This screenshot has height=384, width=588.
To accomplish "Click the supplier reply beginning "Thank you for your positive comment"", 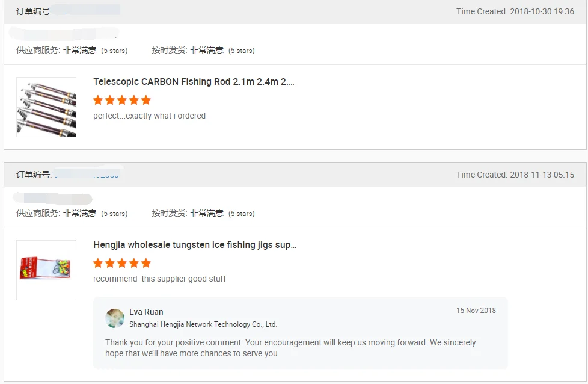I will (290, 348).
